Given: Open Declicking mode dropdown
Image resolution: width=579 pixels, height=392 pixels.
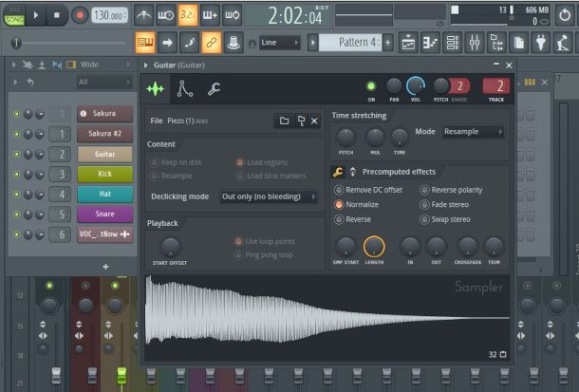Looking at the screenshot, I should pyautogui.click(x=269, y=196).
